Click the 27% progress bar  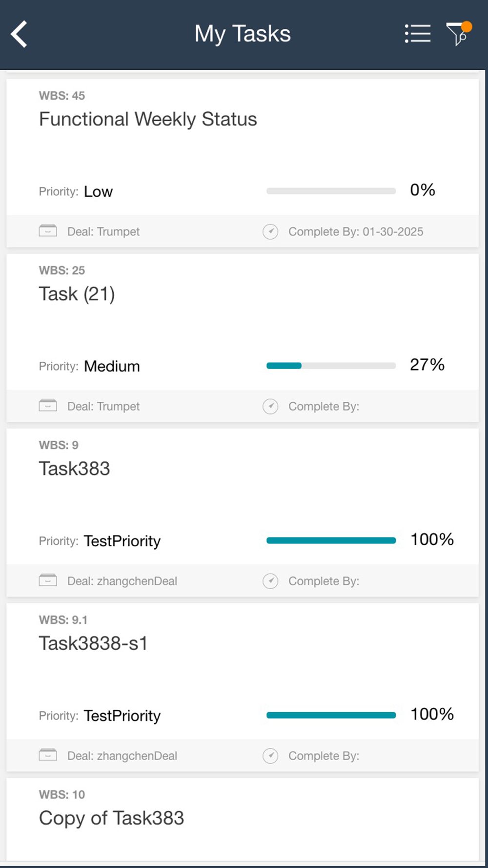[x=331, y=366]
